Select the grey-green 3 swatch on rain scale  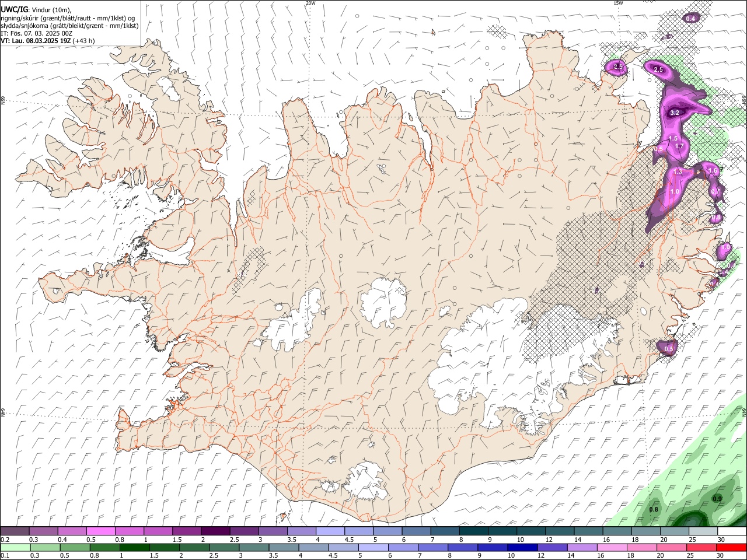(254, 547)
